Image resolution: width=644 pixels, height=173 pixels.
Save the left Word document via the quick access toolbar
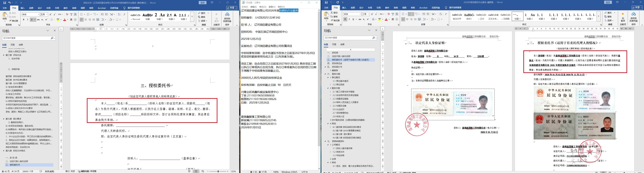[5, 3]
